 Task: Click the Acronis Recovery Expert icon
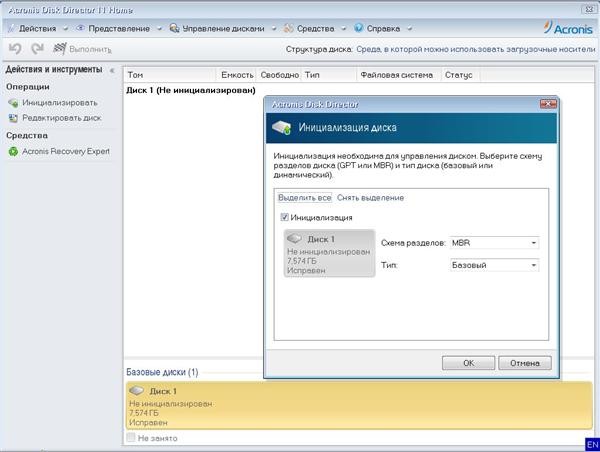click(13, 152)
